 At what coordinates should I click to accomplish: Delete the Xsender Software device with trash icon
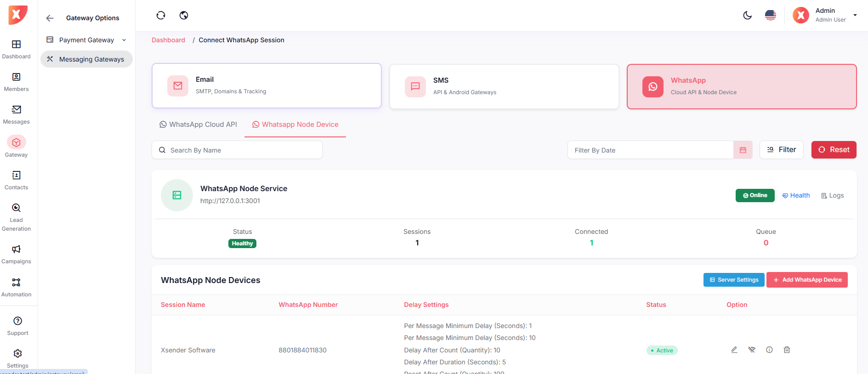(x=787, y=350)
